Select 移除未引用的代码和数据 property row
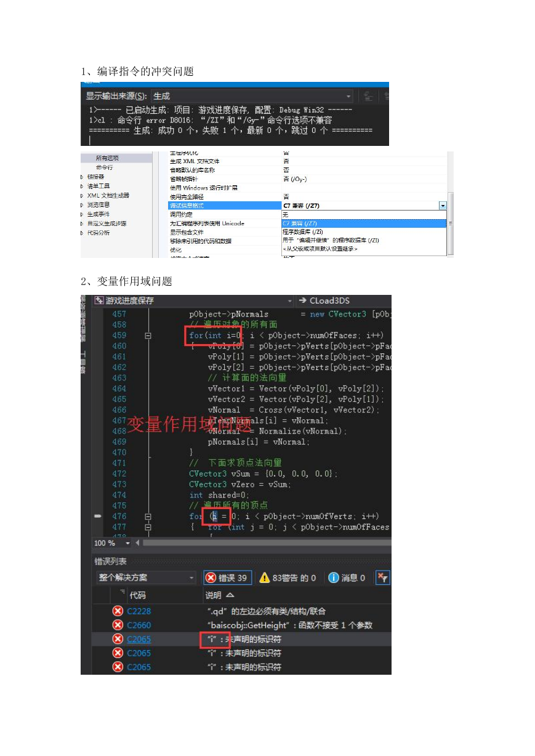 (225, 241)
